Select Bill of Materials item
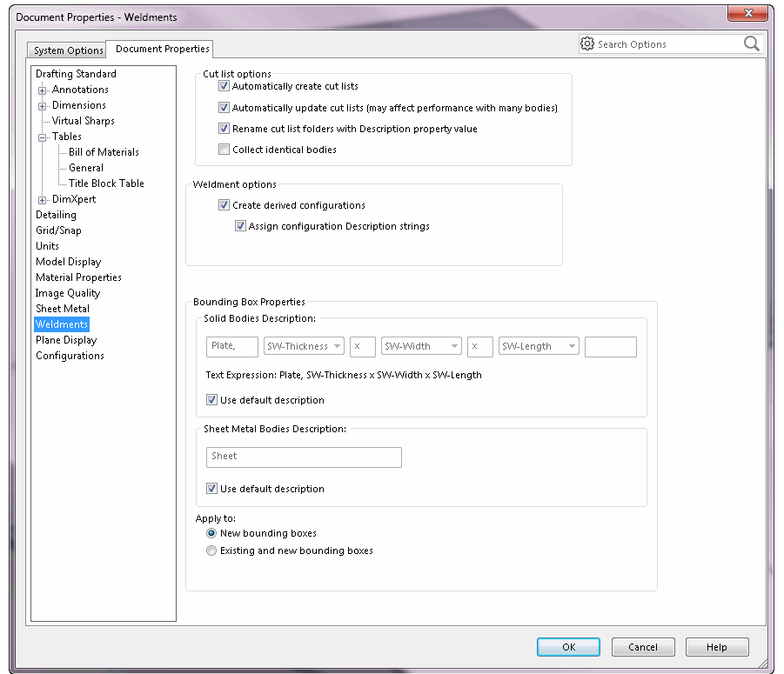Viewport: 784px width, 674px height. [104, 152]
